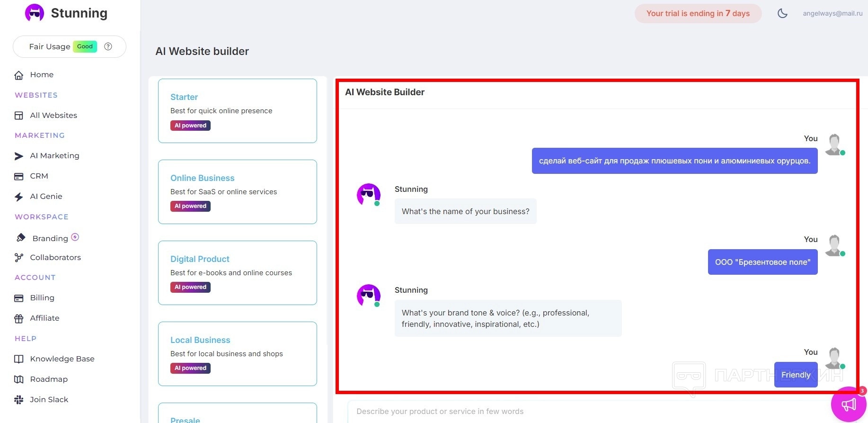
Task: Click the Branding paint icon
Action: click(21, 238)
